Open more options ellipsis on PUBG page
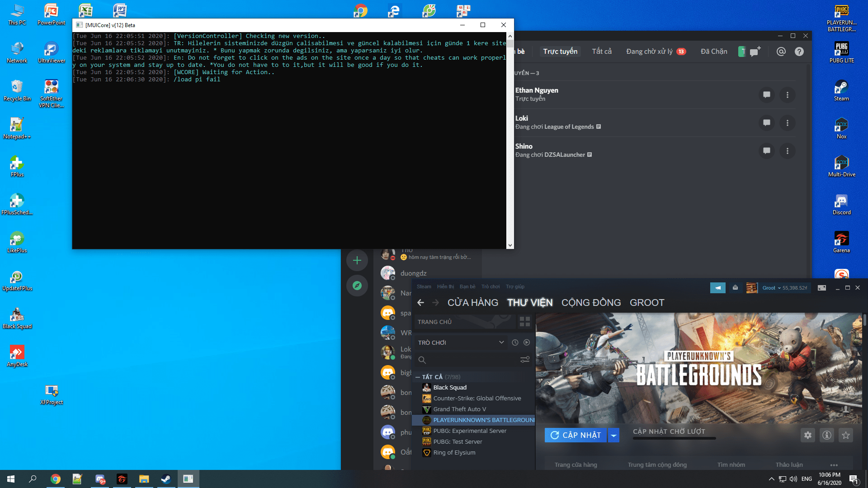Screen dimensions: 868x488 [834, 465]
